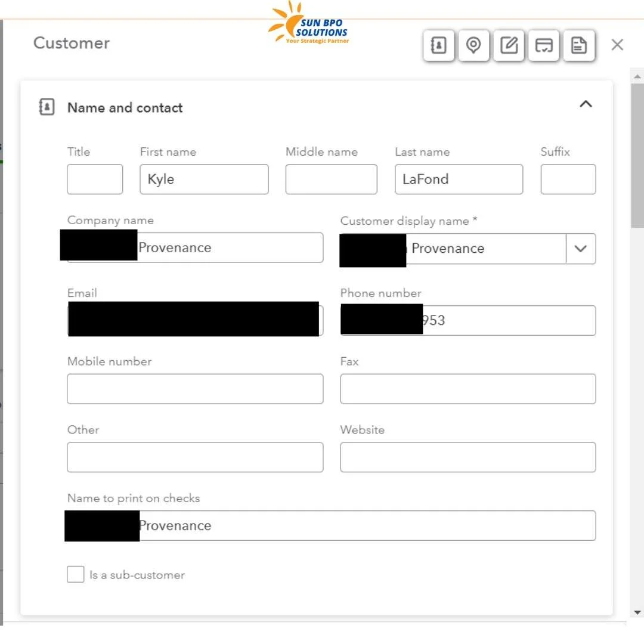Collapse the Name and contact section chevron
This screenshot has height=644, width=644.
click(x=586, y=104)
